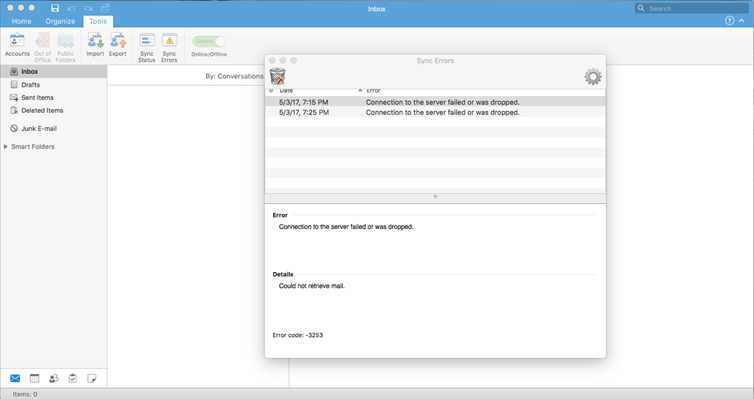Viewport: 754px width, 399px height.
Task: Click the Sync Errors split pane handle
Action: click(x=435, y=197)
